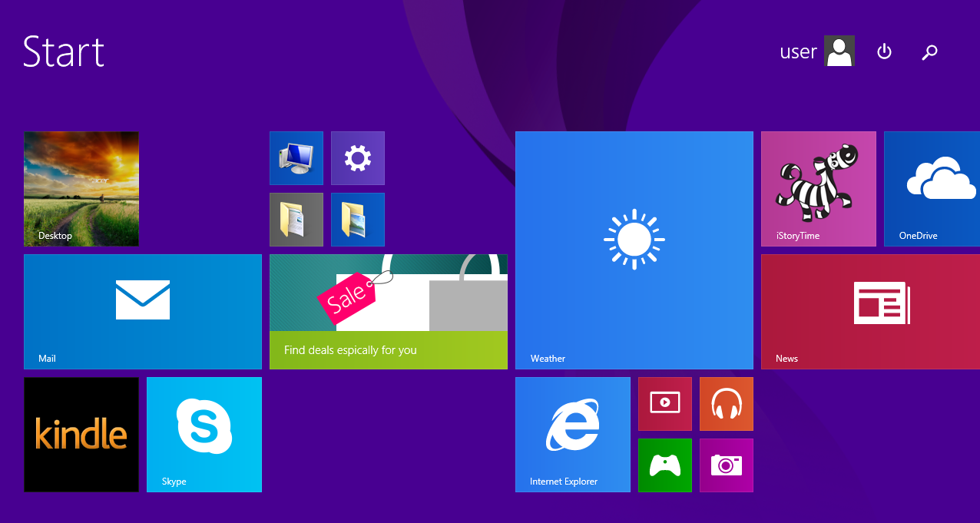Open the Desktop tile
Image resolution: width=980 pixels, height=523 pixels.
tap(81, 189)
